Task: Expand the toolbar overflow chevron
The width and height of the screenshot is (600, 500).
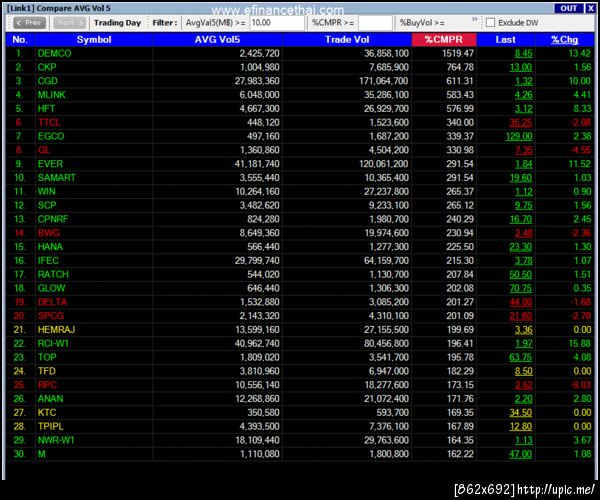Action: click(475, 19)
